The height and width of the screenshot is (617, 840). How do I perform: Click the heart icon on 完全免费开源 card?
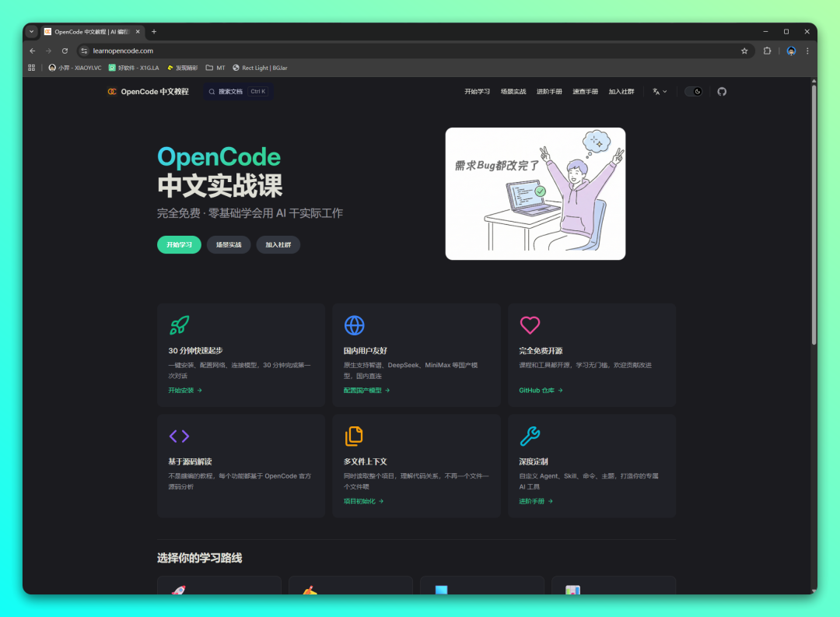pos(530,325)
